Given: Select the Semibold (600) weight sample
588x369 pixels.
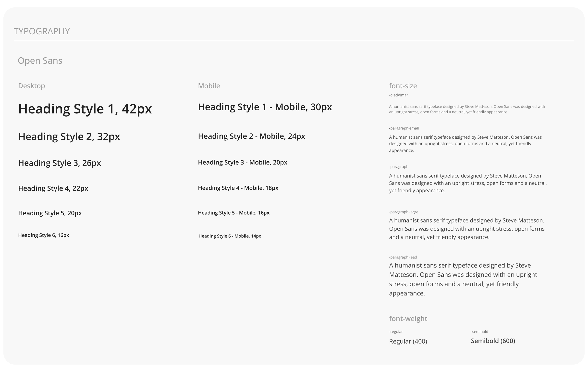Looking at the screenshot, I should tap(493, 341).
